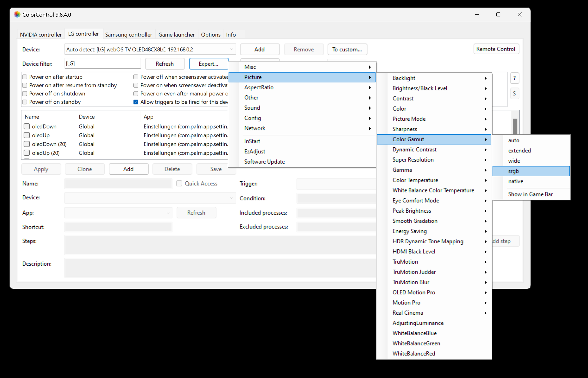This screenshot has width=588, height=378.
Task: Select the LG controller tab
Action: coord(83,34)
